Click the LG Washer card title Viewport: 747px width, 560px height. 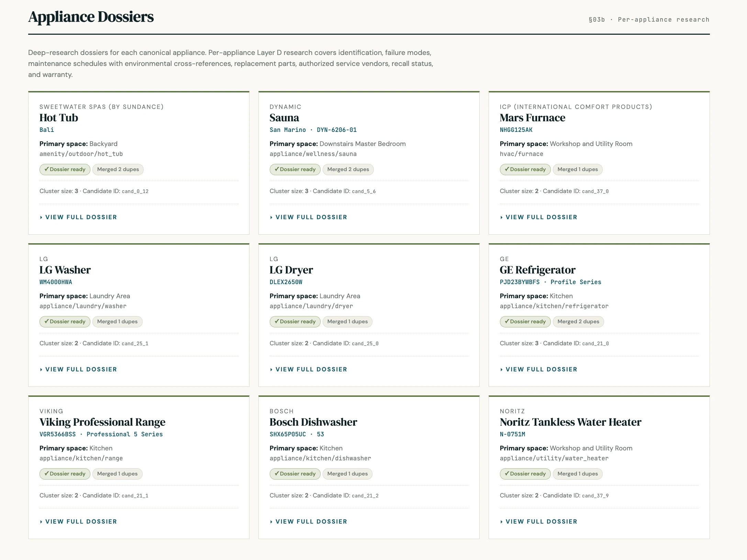pyautogui.click(x=65, y=270)
